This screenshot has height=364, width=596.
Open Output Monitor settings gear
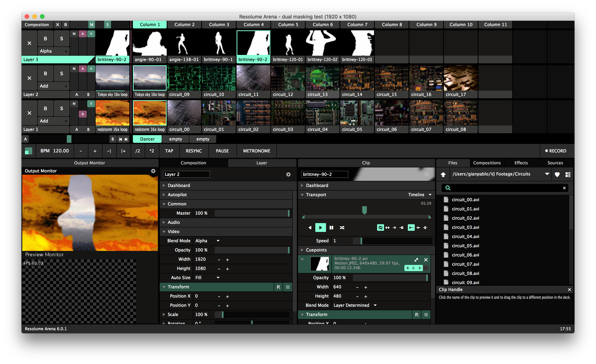tap(153, 171)
